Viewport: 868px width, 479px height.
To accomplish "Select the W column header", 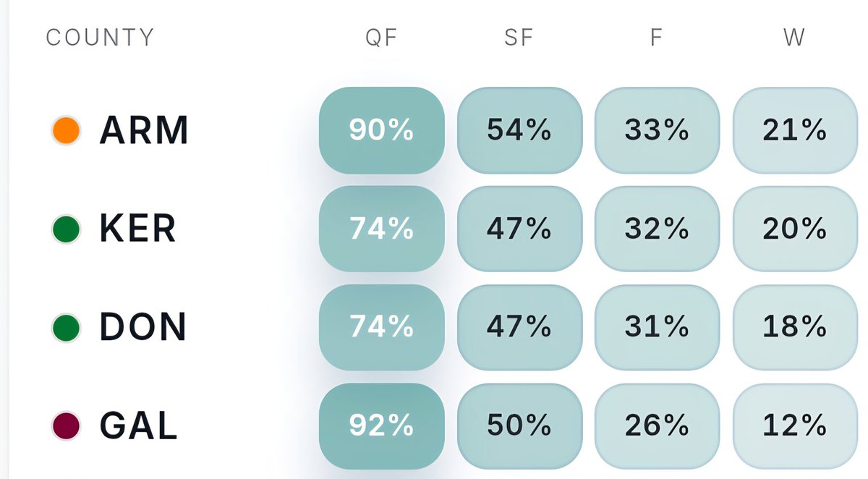I will click(794, 37).
